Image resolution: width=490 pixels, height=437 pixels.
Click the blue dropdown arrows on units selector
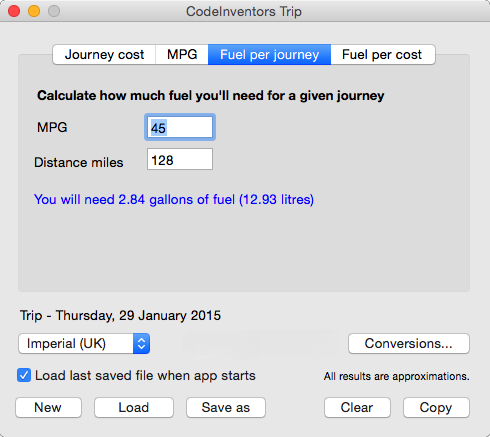point(141,343)
